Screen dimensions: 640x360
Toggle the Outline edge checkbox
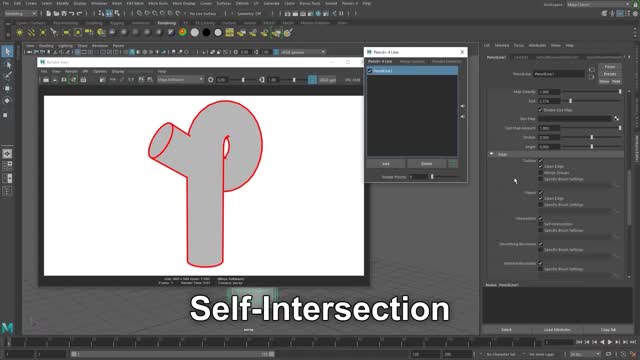pyautogui.click(x=540, y=160)
